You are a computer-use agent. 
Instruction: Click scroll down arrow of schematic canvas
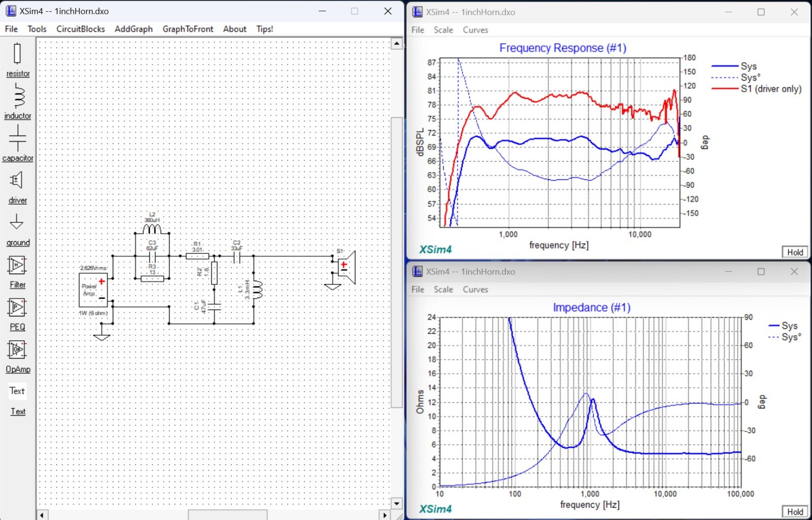[397, 504]
